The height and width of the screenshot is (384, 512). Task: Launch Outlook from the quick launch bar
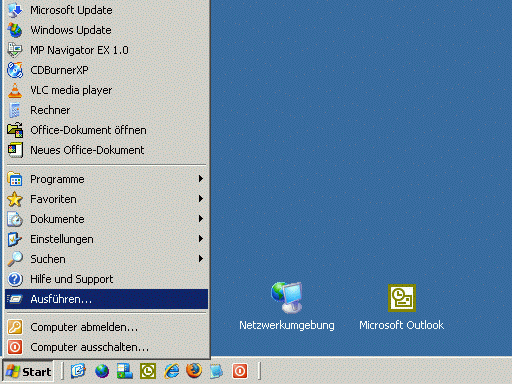[148, 371]
